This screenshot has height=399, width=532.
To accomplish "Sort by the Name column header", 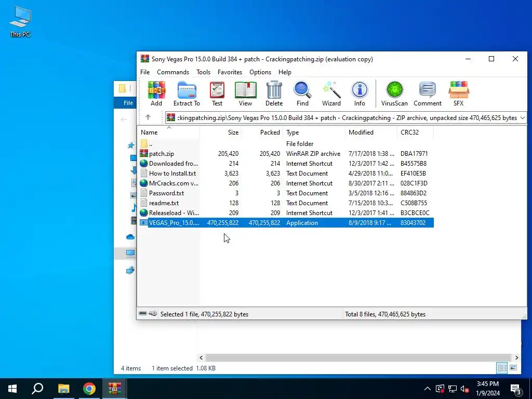I will 169,132.
